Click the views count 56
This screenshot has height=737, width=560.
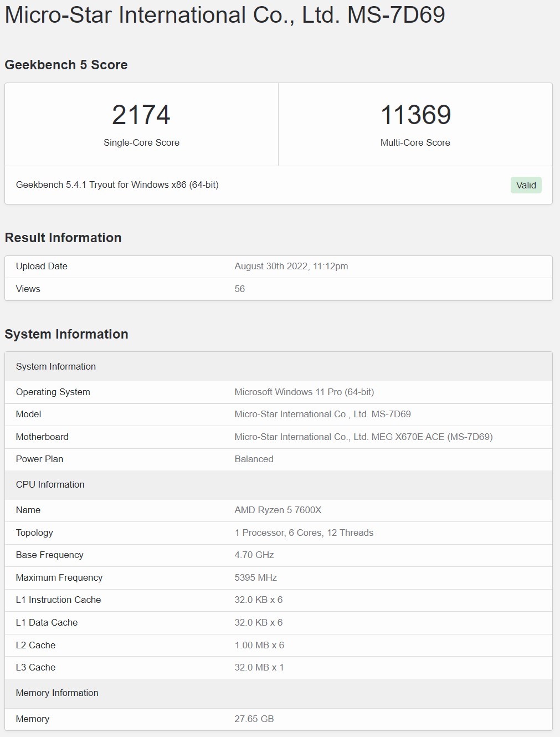pyautogui.click(x=240, y=289)
